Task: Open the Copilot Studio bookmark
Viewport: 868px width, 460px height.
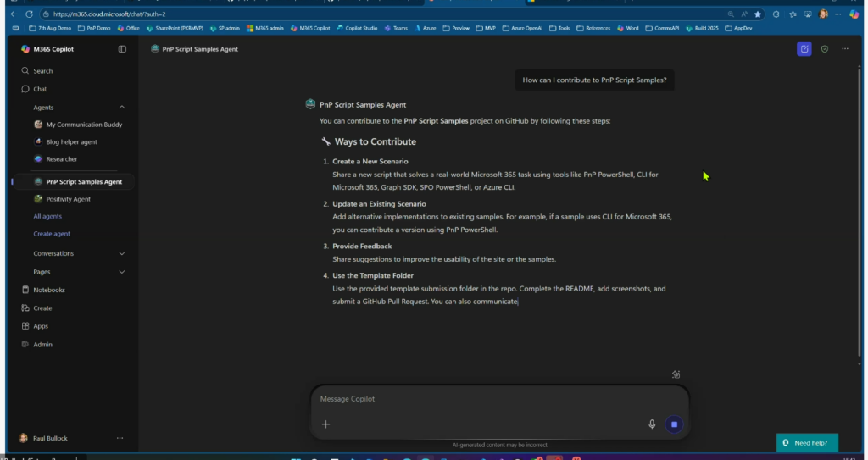Action: (x=357, y=28)
